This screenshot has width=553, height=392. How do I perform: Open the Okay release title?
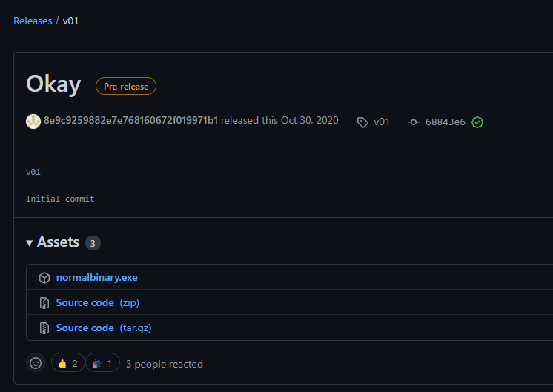click(x=53, y=84)
